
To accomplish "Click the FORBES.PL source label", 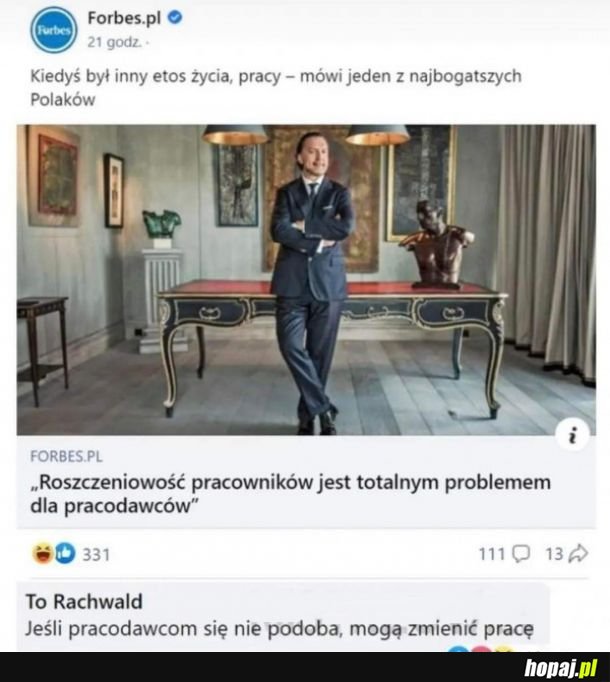I will click(x=66, y=456).
